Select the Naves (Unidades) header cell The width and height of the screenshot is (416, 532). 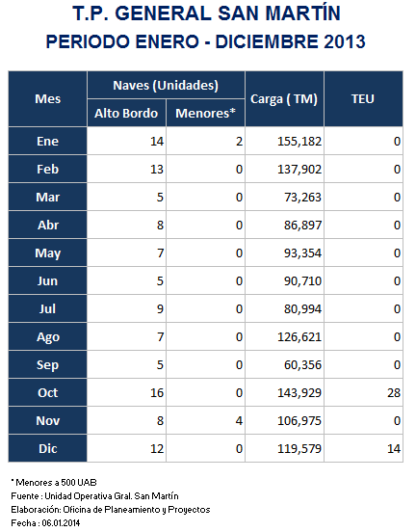click(166, 85)
